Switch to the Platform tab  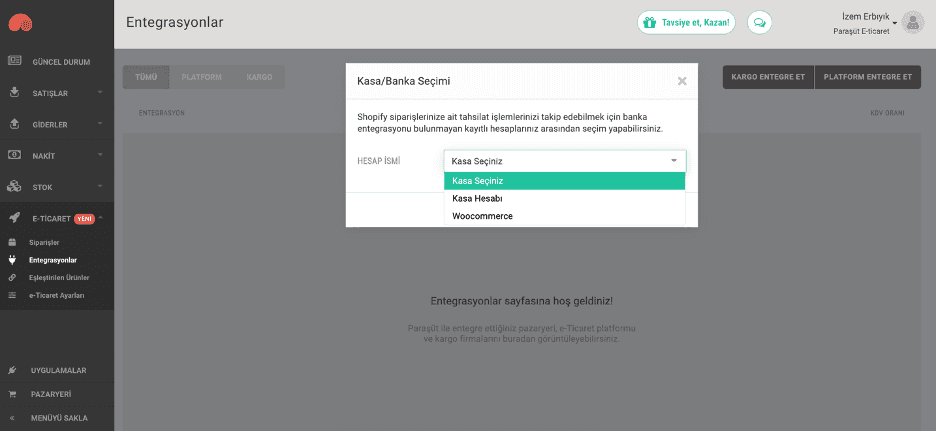(x=202, y=77)
